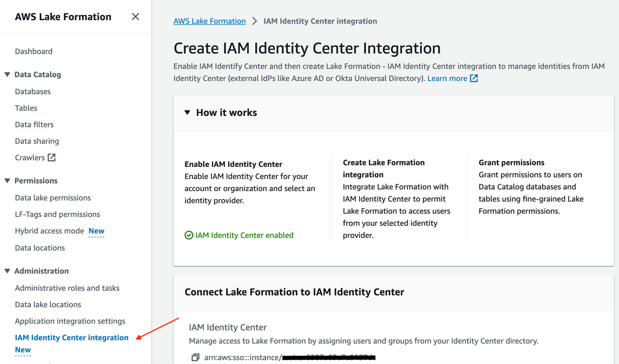Open the Dashboard page
Screen dimensions: 619x364
[x=34, y=51]
